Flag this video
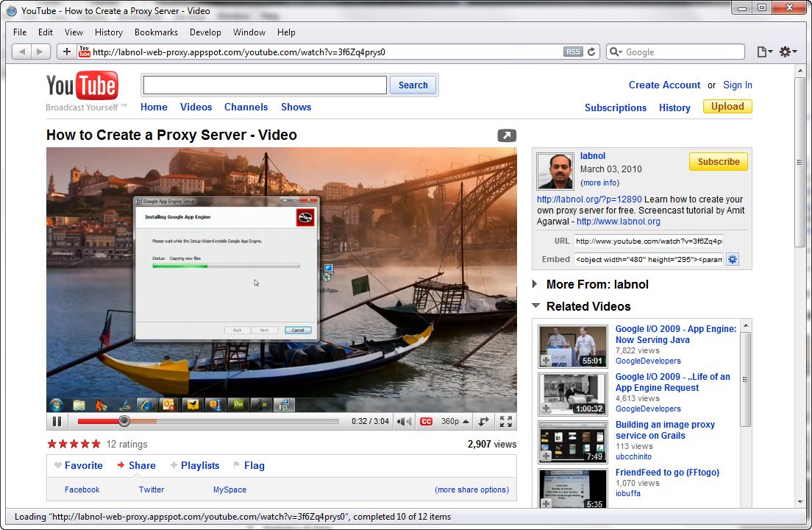The image size is (812, 530). [x=249, y=465]
